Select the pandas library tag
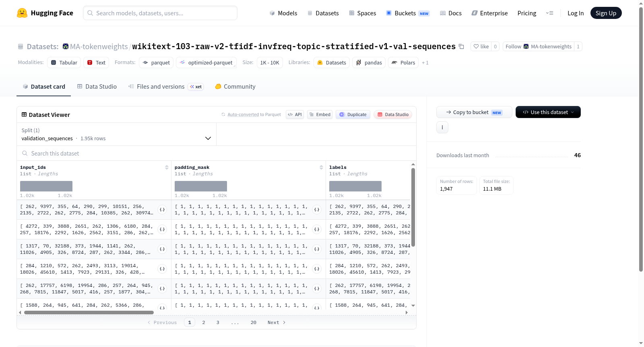Viewport: 644px width, 347px height. tap(369, 62)
